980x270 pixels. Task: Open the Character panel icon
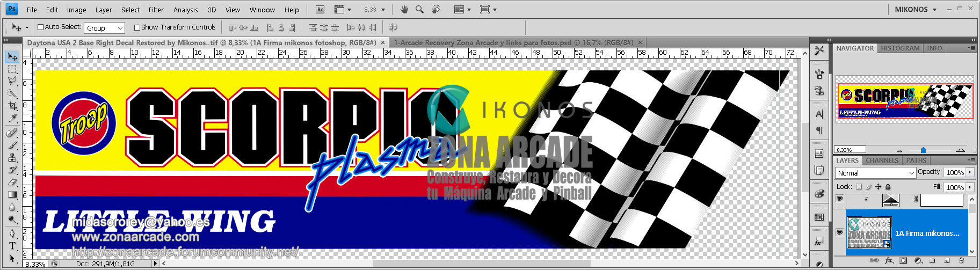point(819,114)
